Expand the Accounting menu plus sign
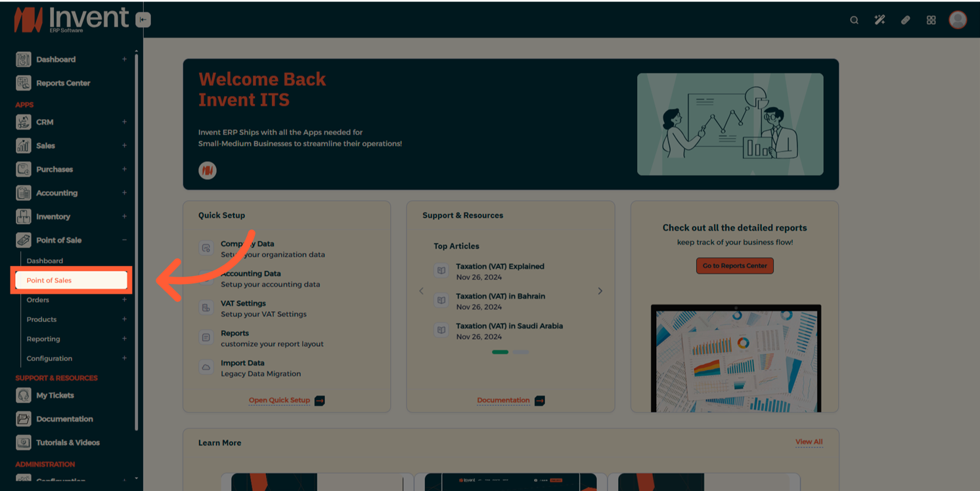Screen dimensions: 980x491 (x=124, y=193)
